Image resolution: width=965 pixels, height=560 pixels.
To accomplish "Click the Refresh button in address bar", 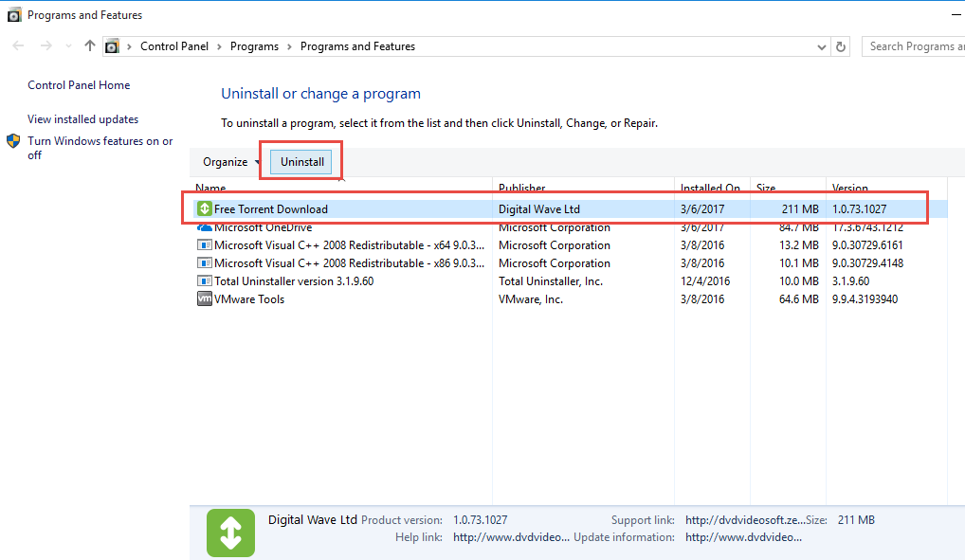I will coord(841,46).
